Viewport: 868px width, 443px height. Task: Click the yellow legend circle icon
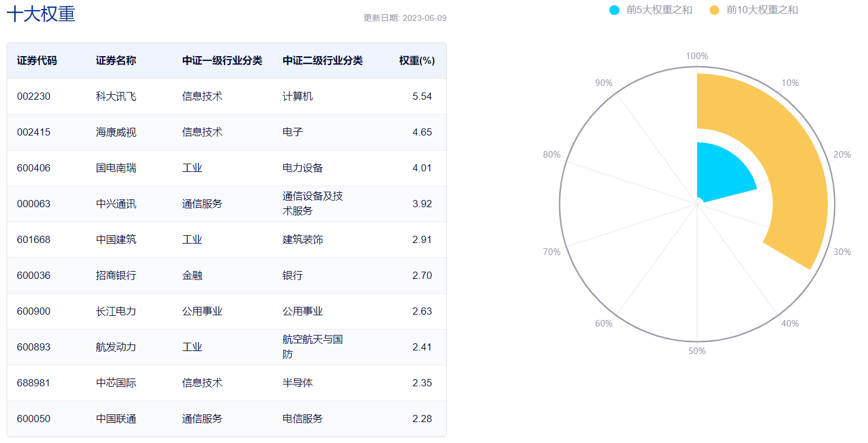tap(715, 10)
